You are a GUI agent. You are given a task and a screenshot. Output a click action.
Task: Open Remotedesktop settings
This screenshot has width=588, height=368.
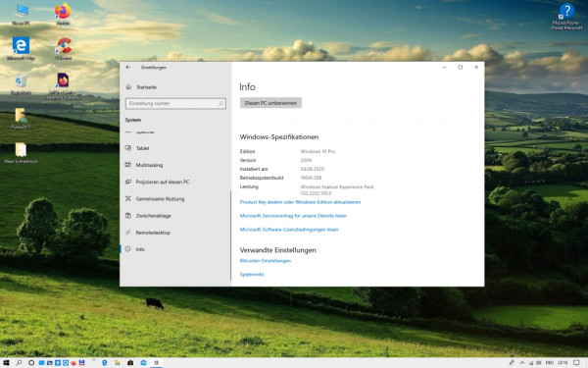tap(153, 233)
